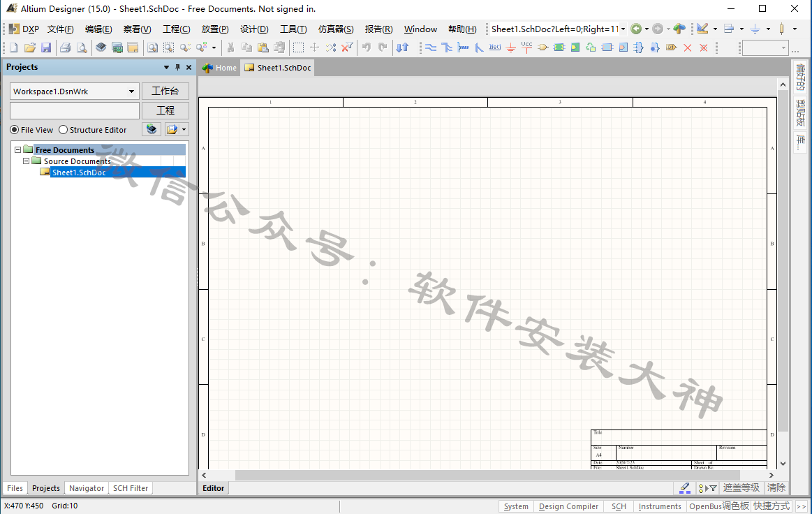Collapse the Source Documents tree node
This screenshot has width=812, height=514.
pyautogui.click(x=26, y=161)
